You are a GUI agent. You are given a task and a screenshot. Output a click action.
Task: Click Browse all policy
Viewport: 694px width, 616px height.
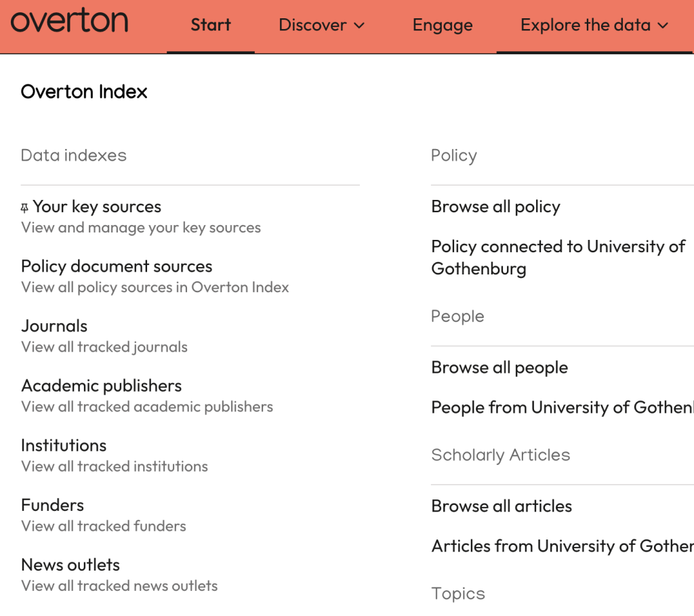point(495,207)
